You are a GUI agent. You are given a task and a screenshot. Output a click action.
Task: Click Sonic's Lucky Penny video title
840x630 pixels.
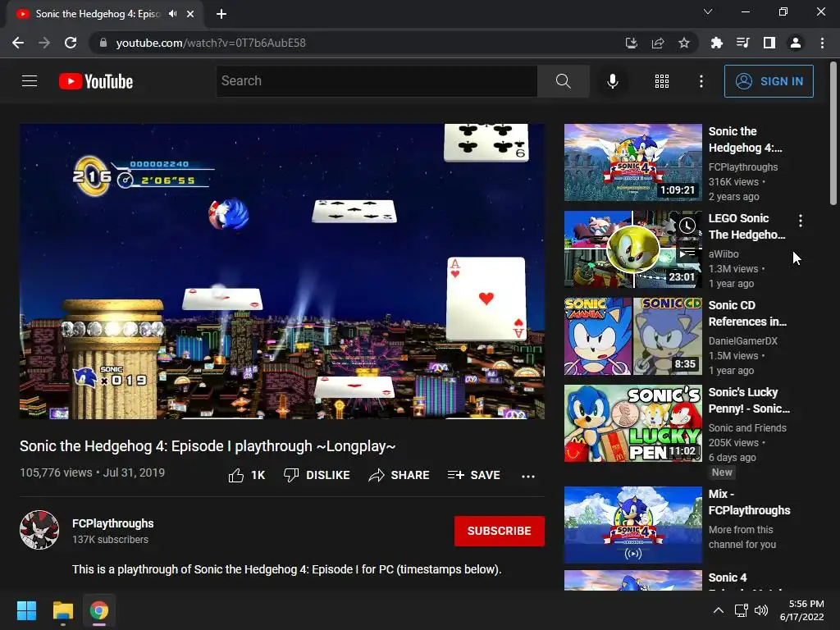[x=749, y=400]
